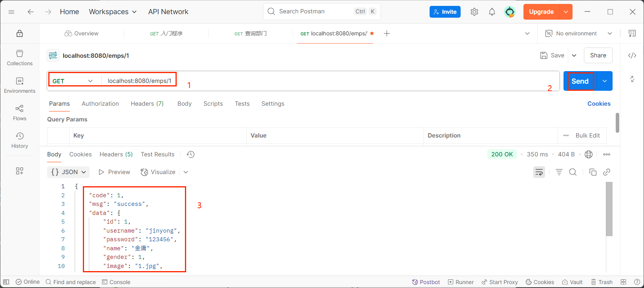
Task: Open the Authorization tab
Action: tap(100, 104)
